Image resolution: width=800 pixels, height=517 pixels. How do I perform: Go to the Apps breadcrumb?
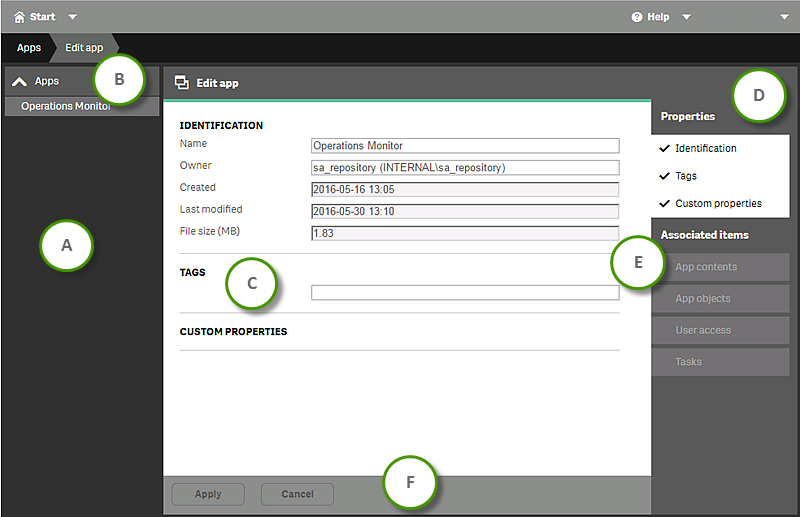point(29,48)
